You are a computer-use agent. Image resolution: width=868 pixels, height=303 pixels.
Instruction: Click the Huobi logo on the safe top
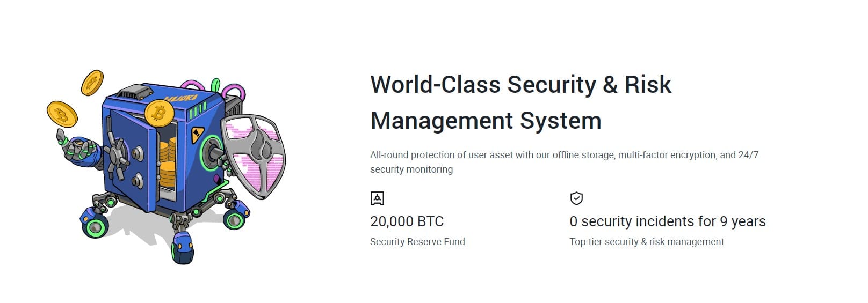[x=181, y=99]
